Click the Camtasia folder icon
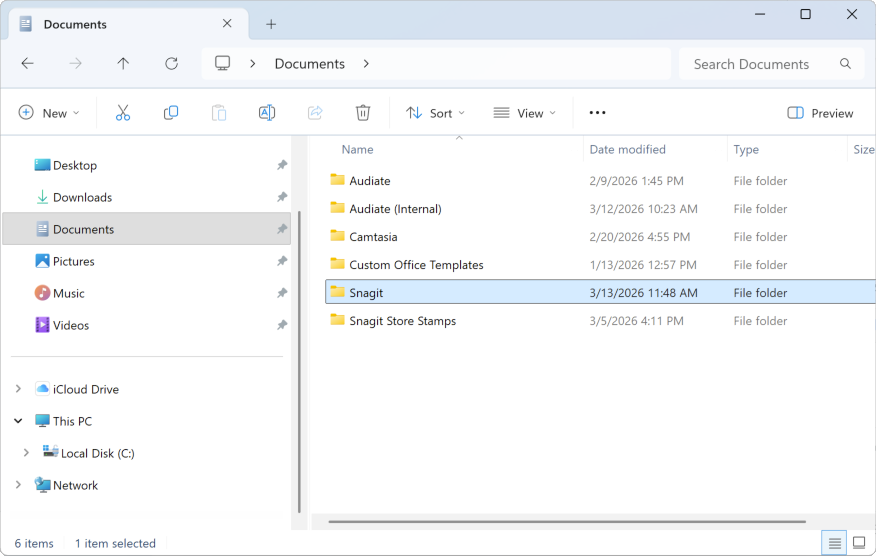The height and width of the screenshot is (556, 876). point(337,236)
